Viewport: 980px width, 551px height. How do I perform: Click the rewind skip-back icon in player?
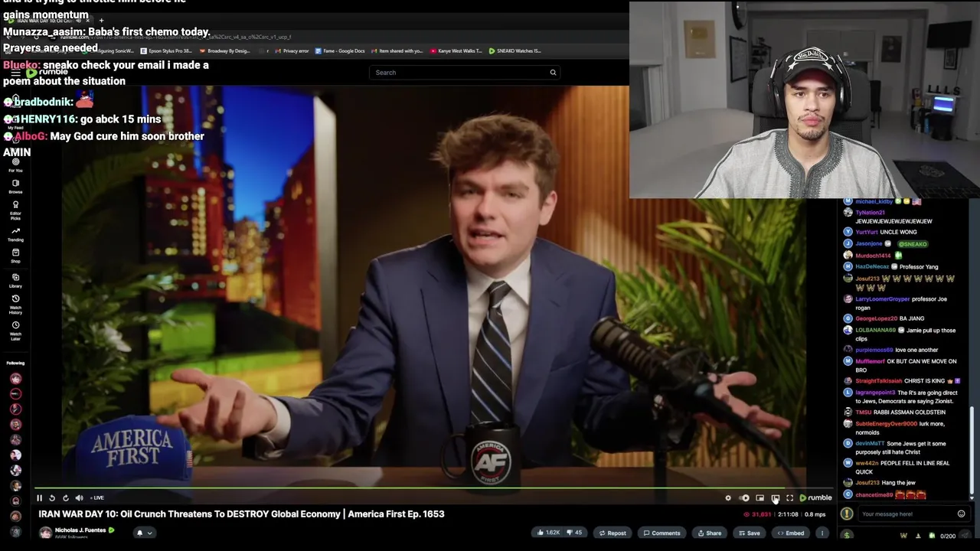click(52, 498)
